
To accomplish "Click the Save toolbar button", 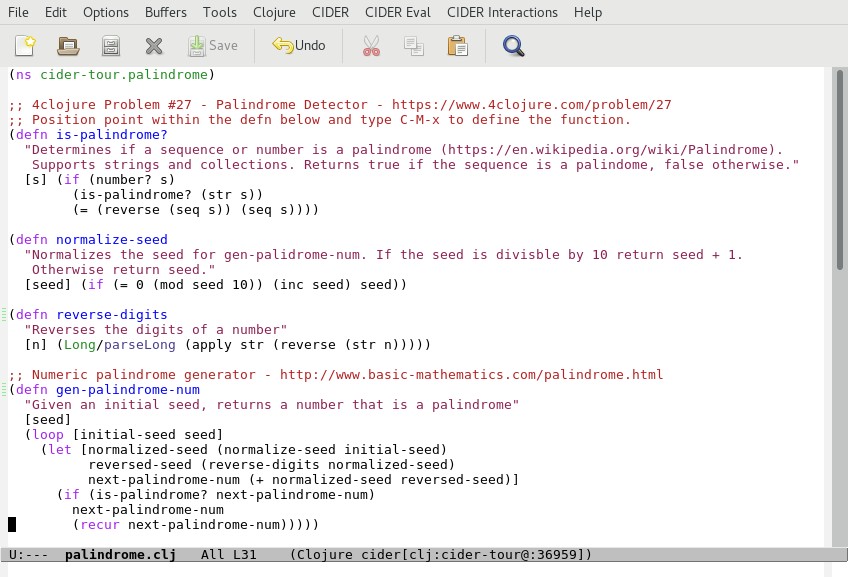I will pyautogui.click(x=213, y=45).
